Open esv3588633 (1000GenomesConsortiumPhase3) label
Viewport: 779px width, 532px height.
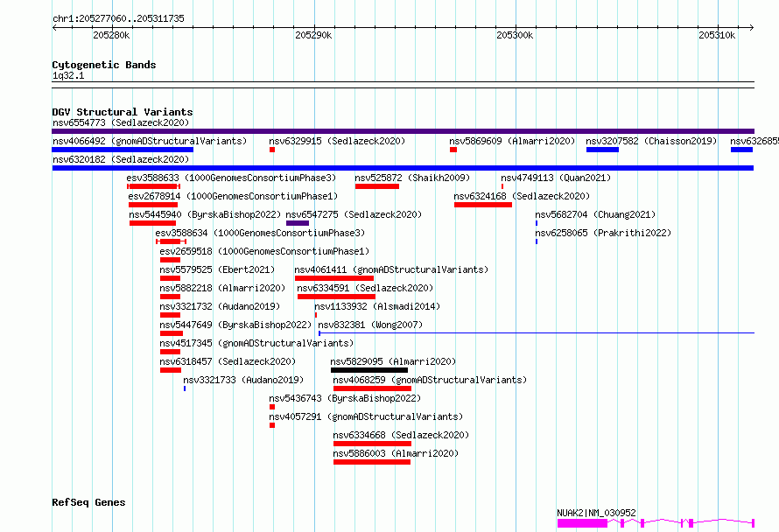click(x=231, y=178)
